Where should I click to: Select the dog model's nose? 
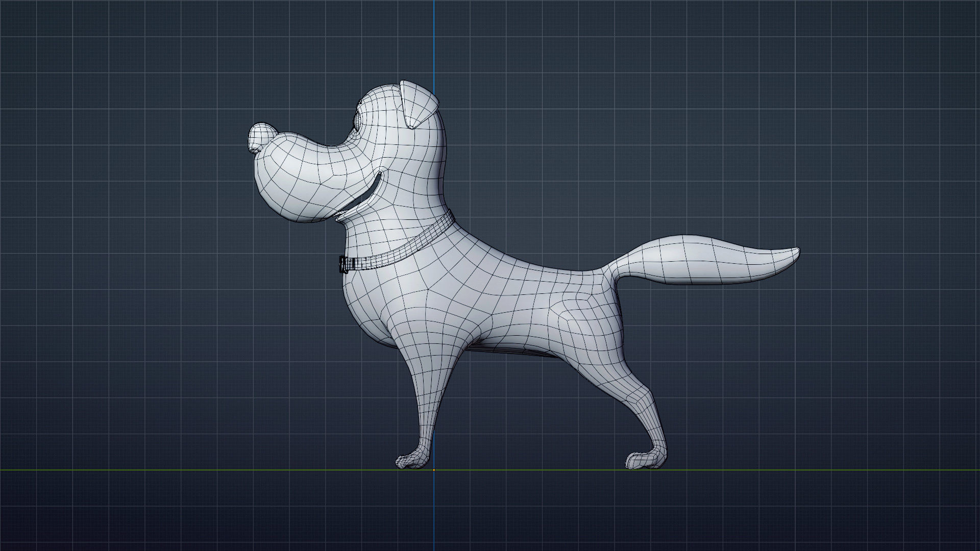(262, 138)
